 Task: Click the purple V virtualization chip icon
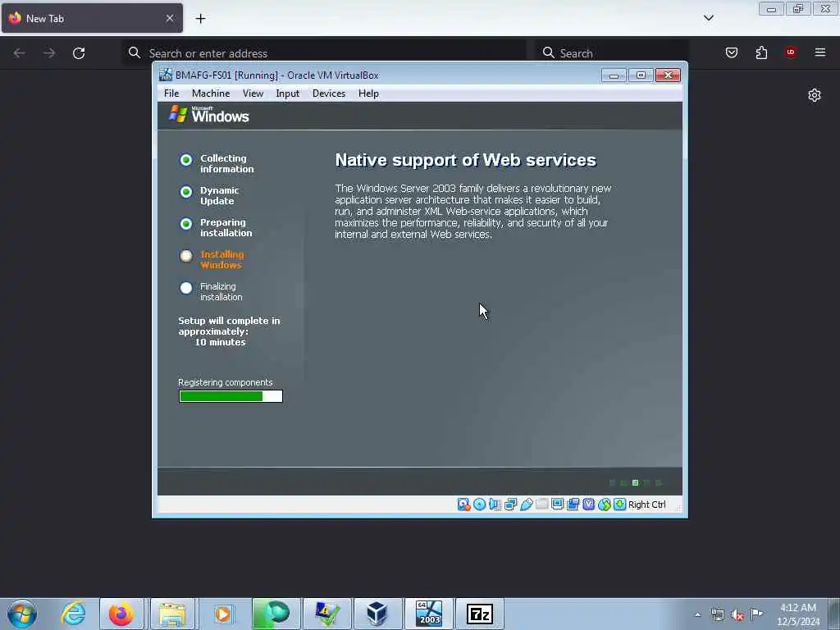(589, 504)
